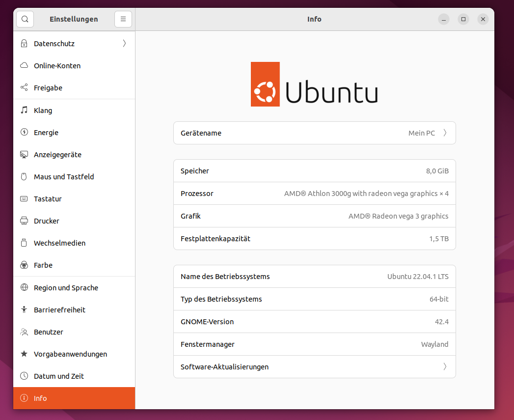This screenshot has height=420, width=514.
Task: Select Wechselmedien in the sidebar
Action: (x=74, y=243)
